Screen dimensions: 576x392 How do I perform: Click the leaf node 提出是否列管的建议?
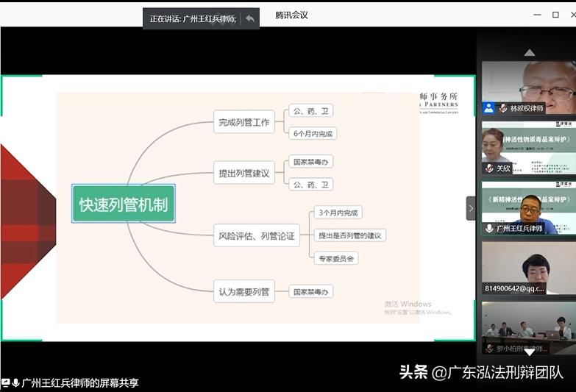(x=349, y=235)
